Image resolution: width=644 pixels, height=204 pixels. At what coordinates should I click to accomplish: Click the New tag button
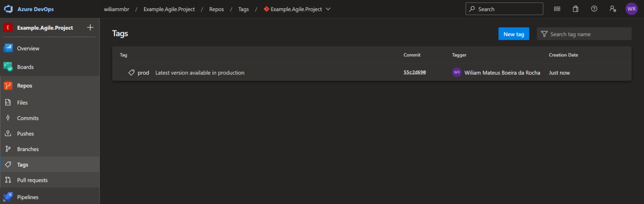514,34
